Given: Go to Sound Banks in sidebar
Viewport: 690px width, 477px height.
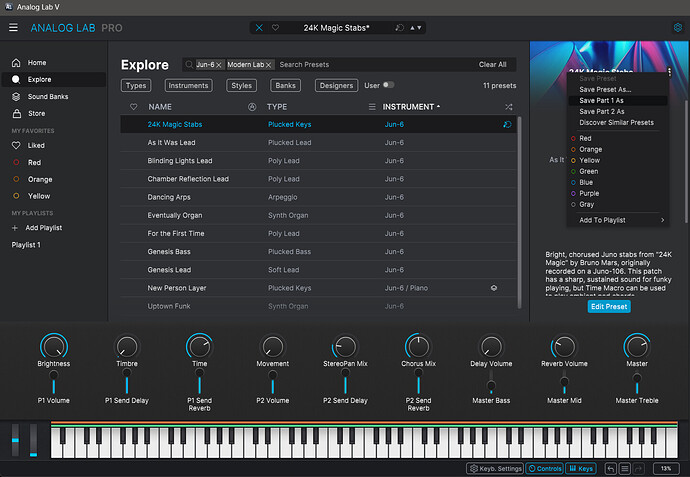Looking at the screenshot, I should coord(48,96).
